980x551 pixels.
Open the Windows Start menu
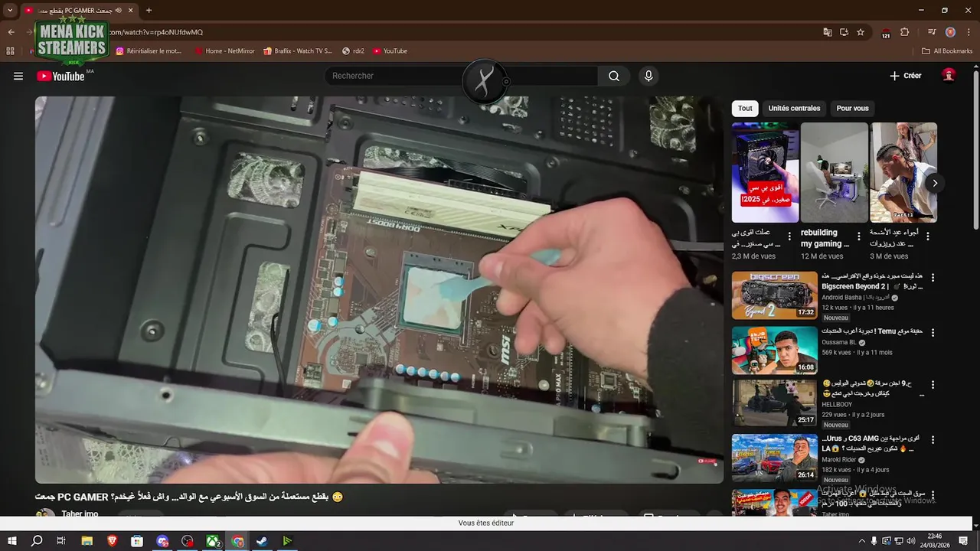point(12,541)
